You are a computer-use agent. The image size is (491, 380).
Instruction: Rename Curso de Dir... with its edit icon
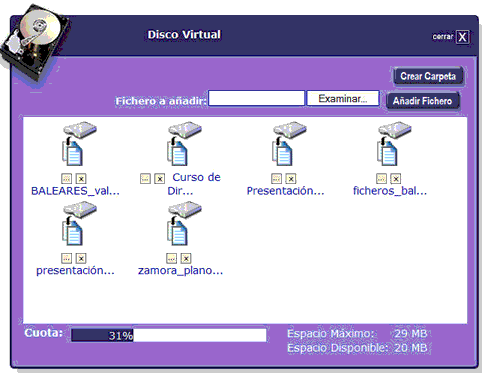(x=145, y=179)
